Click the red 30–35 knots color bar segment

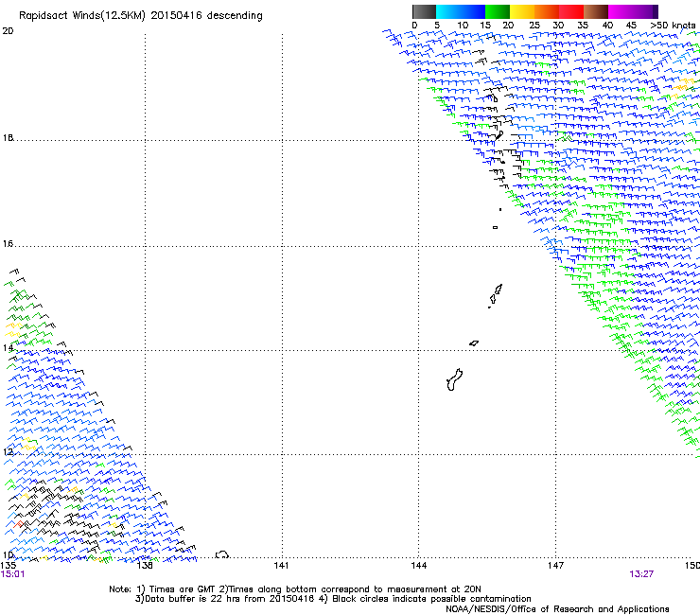[571, 11]
